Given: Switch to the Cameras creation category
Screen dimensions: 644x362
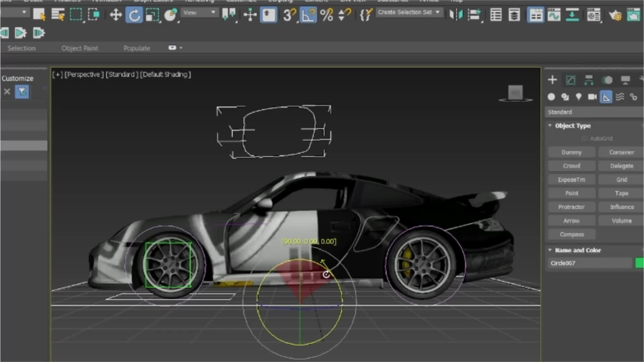Looking at the screenshot, I should coord(592,97).
